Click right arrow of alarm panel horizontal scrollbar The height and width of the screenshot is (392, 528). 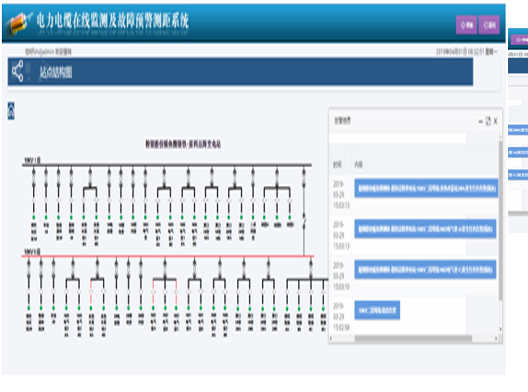point(496,338)
